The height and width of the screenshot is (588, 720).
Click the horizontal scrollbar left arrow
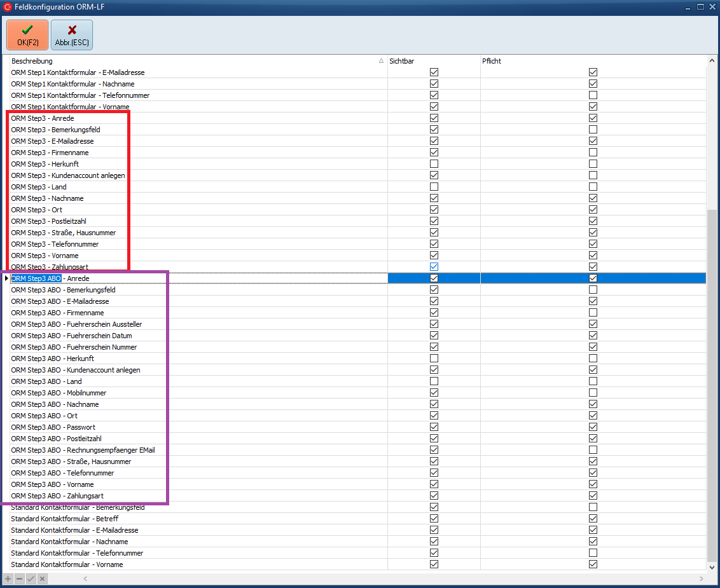(x=86, y=578)
